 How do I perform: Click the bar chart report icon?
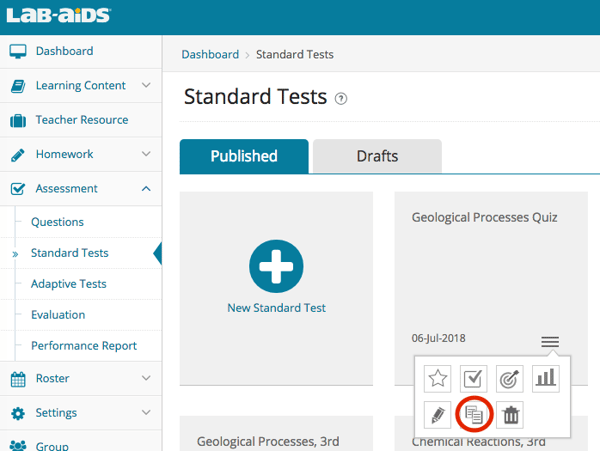(545, 378)
